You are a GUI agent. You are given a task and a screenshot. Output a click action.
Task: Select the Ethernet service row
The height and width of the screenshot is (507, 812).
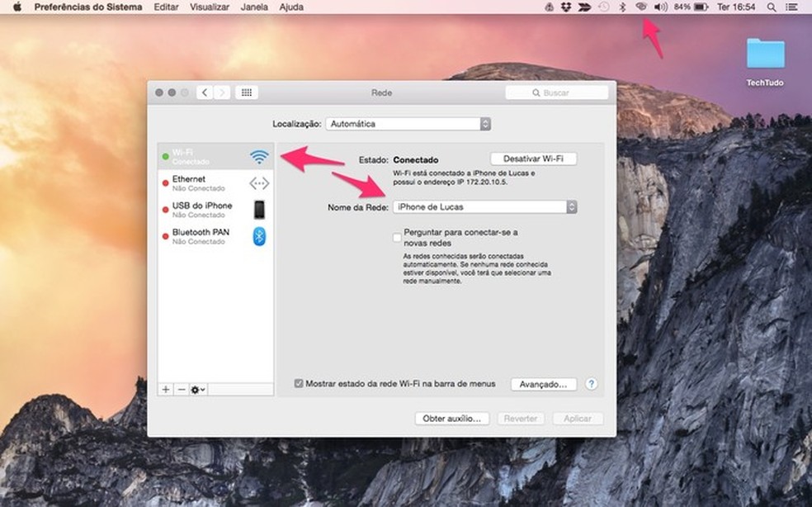click(215, 183)
